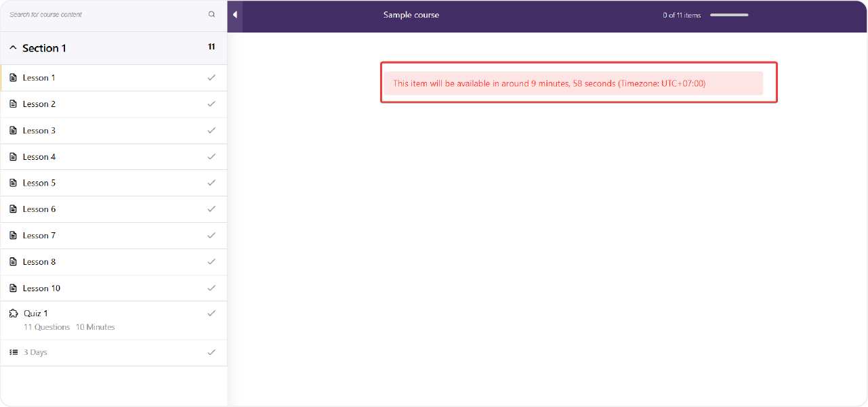
Task: Click the Quiz 1 puzzle icon
Action: (x=13, y=314)
